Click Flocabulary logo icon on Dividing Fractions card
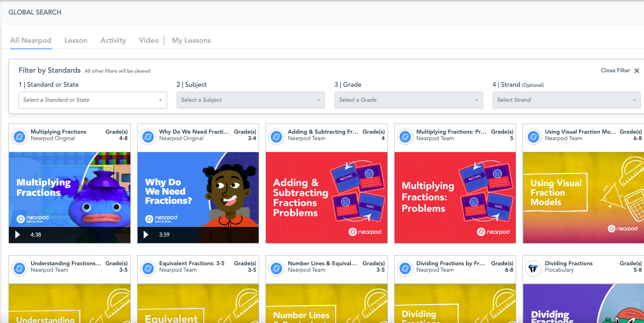The height and width of the screenshot is (323, 644). coord(533,268)
